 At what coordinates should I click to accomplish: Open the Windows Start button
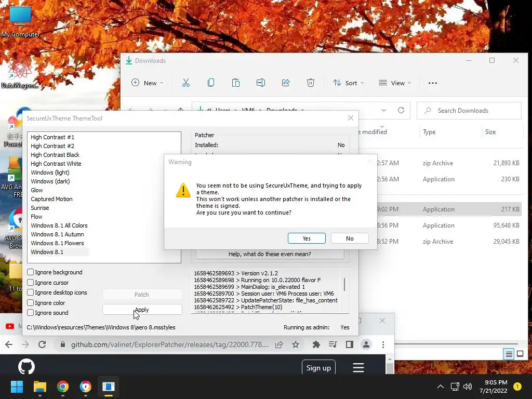coord(17,387)
